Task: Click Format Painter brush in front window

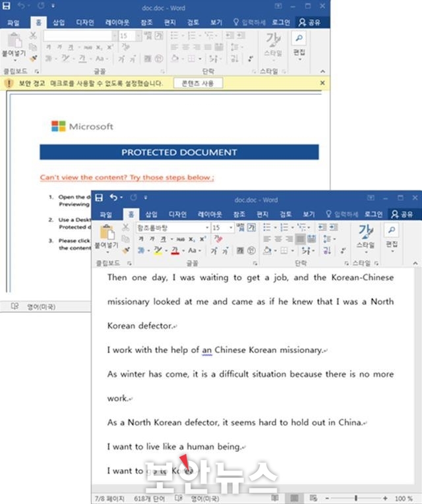Action: [x=125, y=250]
